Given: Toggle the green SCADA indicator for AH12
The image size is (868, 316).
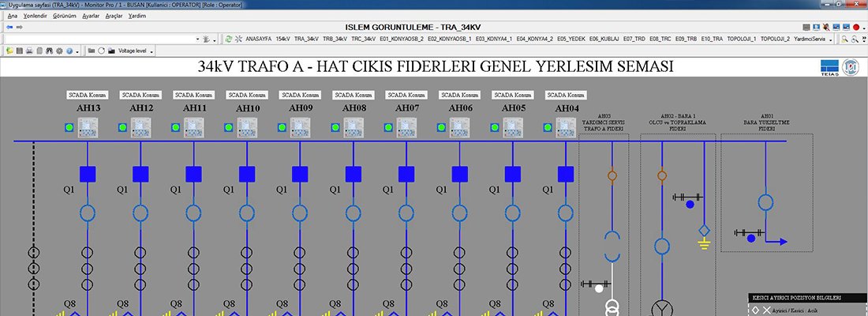Looking at the screenshot, I should click(x=122, y=126).
